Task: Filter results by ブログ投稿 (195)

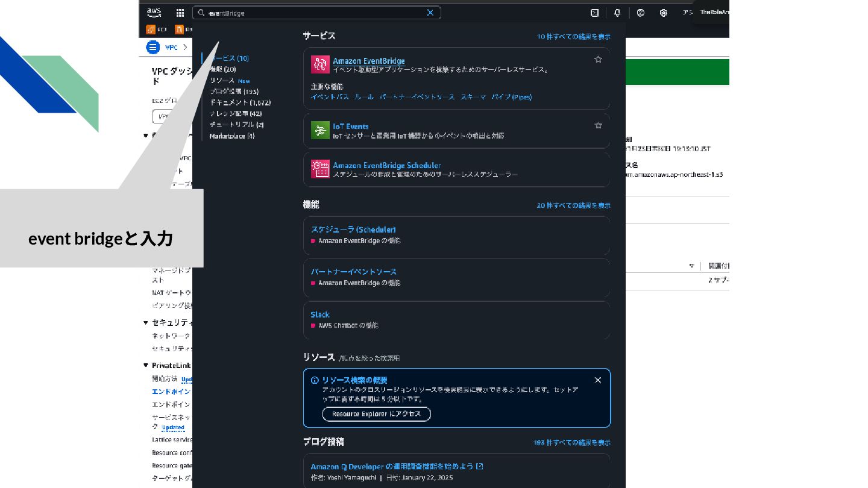Action: [x=234, y=92]
